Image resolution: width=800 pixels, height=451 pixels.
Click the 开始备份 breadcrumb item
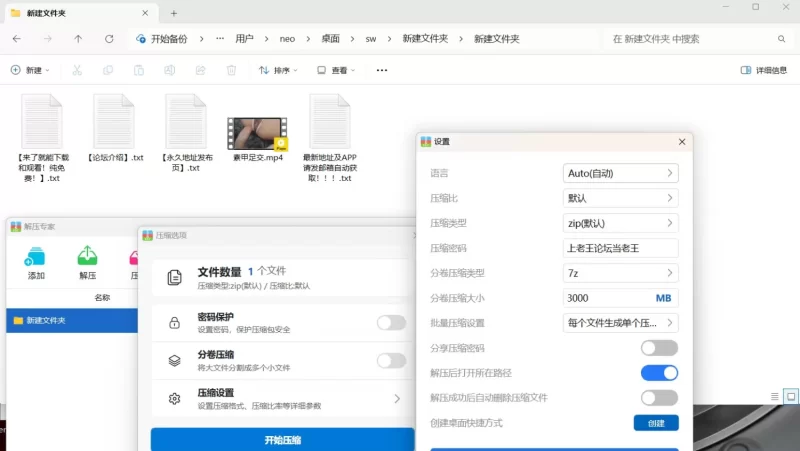pos(162,39)
